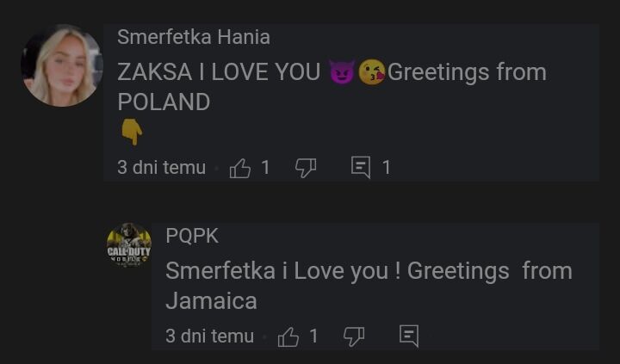This screenshot has height=364, width=620.
Task: Click '3 dni temu' on Smerfetka Hania's comment
Action: (x=161, y=168)
